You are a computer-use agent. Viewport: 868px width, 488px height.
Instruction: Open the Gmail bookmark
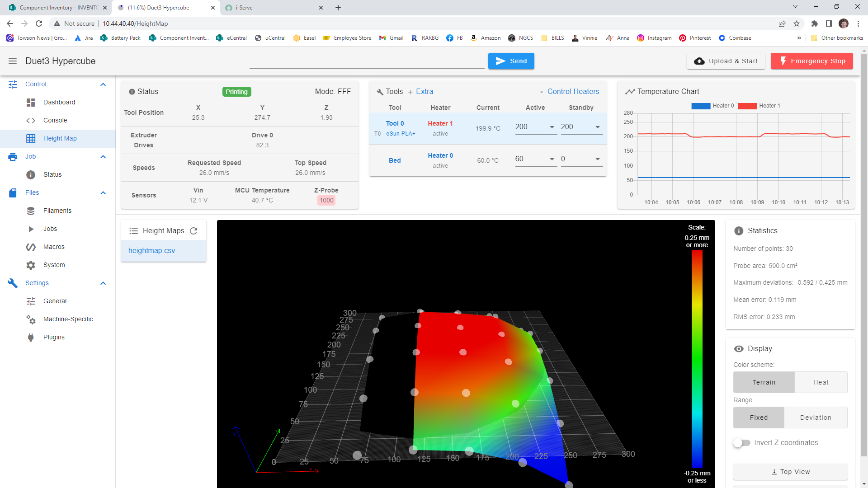point(391,38)
